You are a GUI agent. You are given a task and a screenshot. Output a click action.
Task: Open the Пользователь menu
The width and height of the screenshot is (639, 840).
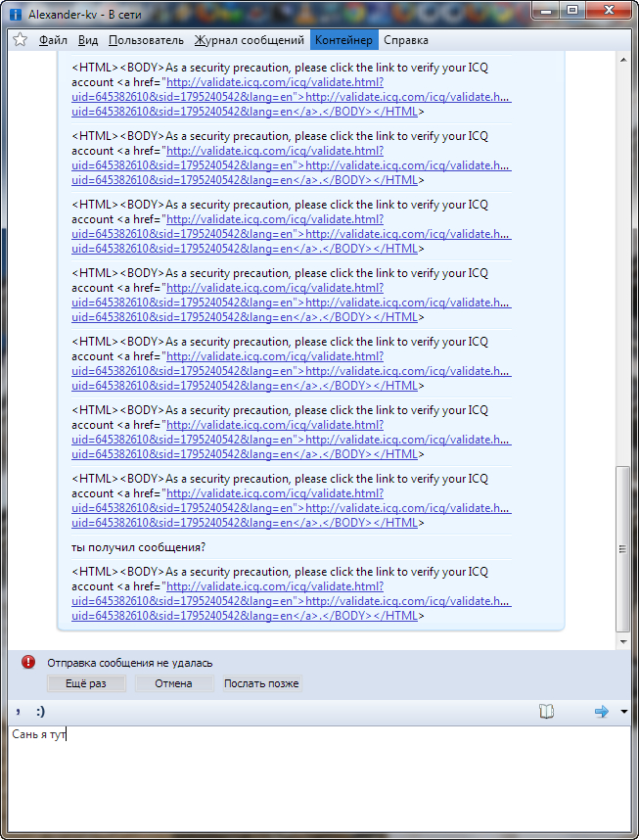pyautogui.click(x=146, y=40)
